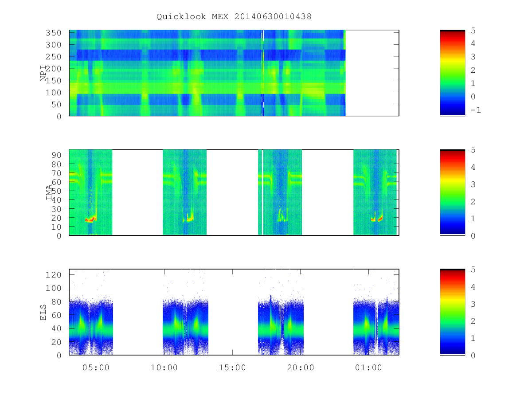Select the 10 tick label on IMA axis
The height and width of the screenshot is (399, 532).
(x=57, y=227)
